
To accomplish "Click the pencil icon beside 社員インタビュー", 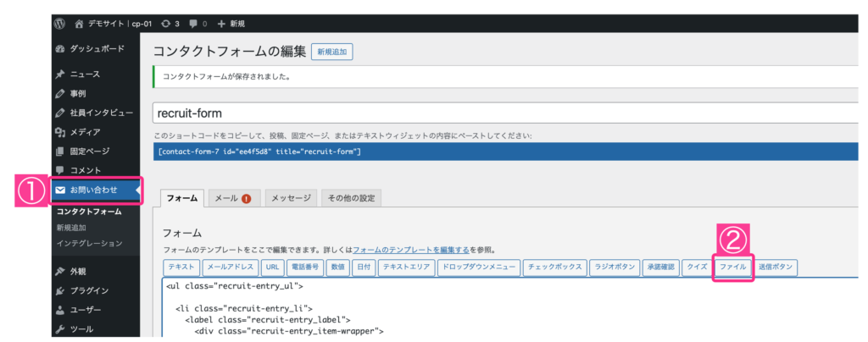I will click(x=60, y=113).
